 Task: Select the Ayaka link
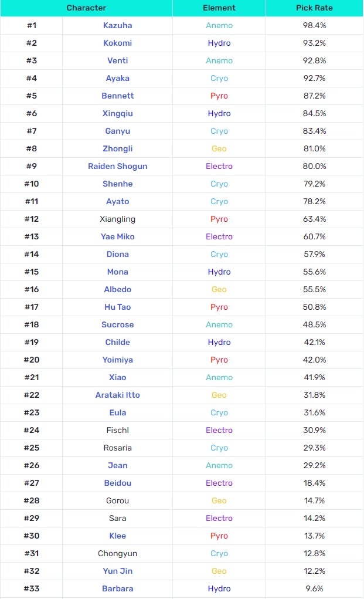[117, 78]
